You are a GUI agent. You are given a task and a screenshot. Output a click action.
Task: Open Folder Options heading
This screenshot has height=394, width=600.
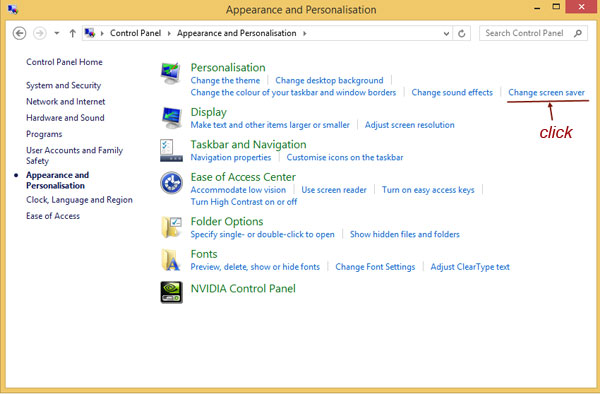click(x=227, y=221)
